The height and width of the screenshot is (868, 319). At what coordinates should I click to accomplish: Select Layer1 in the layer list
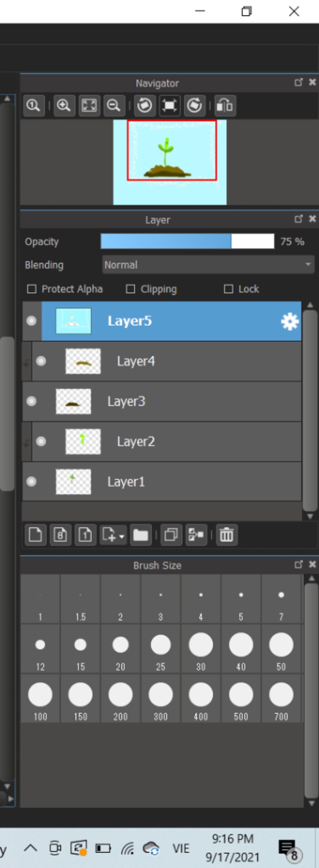pos(162,481)
